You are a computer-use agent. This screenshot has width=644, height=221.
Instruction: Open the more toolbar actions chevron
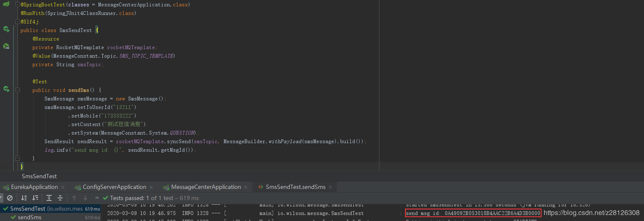coord(97,198)
